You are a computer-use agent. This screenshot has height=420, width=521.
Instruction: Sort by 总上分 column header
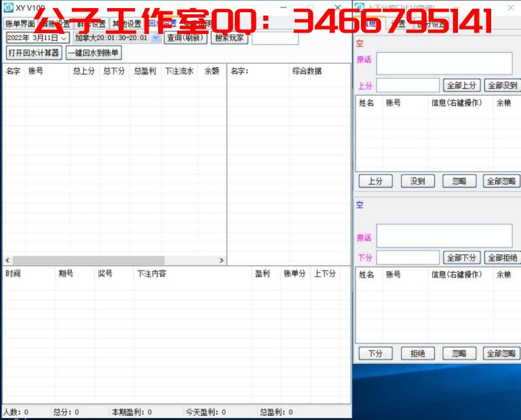[84, 71]
